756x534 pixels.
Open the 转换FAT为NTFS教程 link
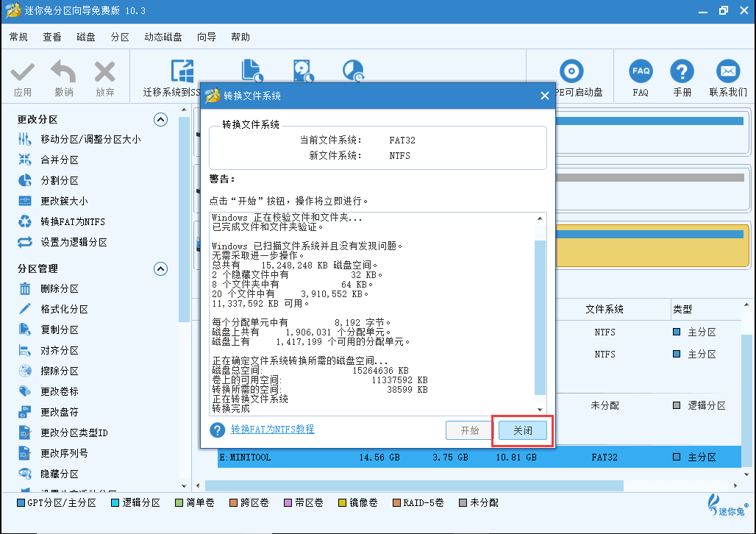point(272,430)
